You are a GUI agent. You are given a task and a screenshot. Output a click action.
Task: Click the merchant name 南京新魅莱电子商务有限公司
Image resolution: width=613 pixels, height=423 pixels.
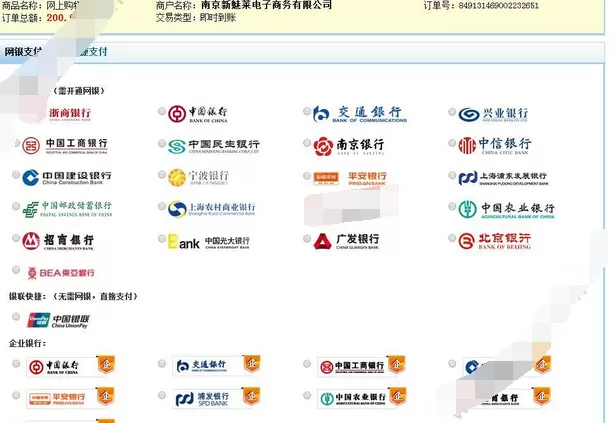point(266,5)
